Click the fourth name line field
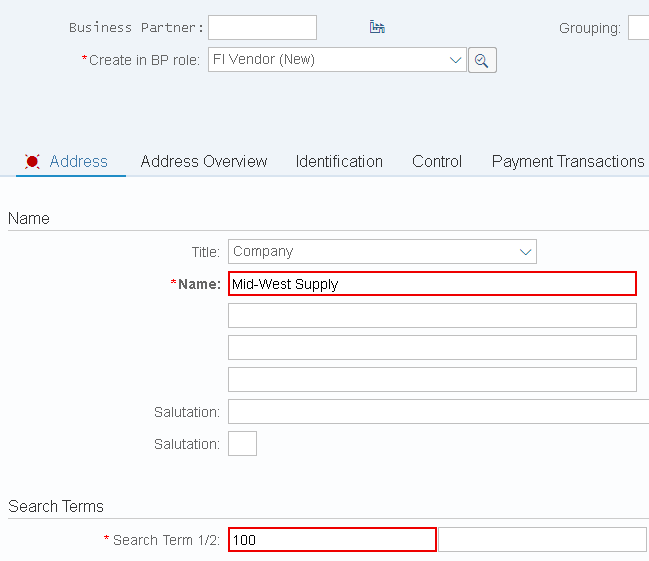 point(432,379)
